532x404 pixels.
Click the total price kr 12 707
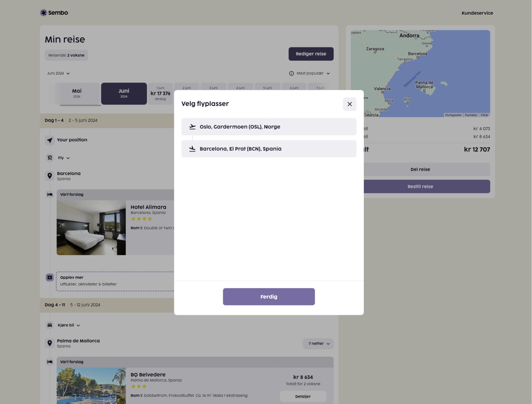click(x=477, y=150)
